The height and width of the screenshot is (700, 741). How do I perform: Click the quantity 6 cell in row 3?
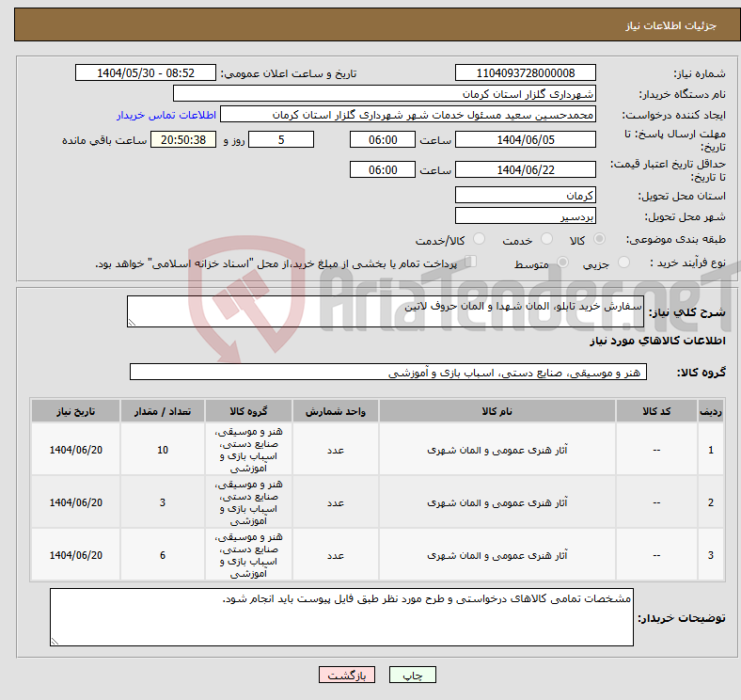pos(163,555)
